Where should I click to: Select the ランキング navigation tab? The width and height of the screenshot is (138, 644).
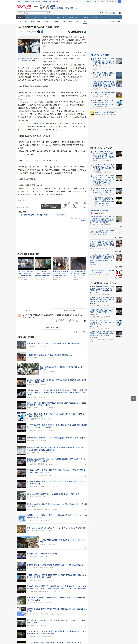[x=86, y=17]
